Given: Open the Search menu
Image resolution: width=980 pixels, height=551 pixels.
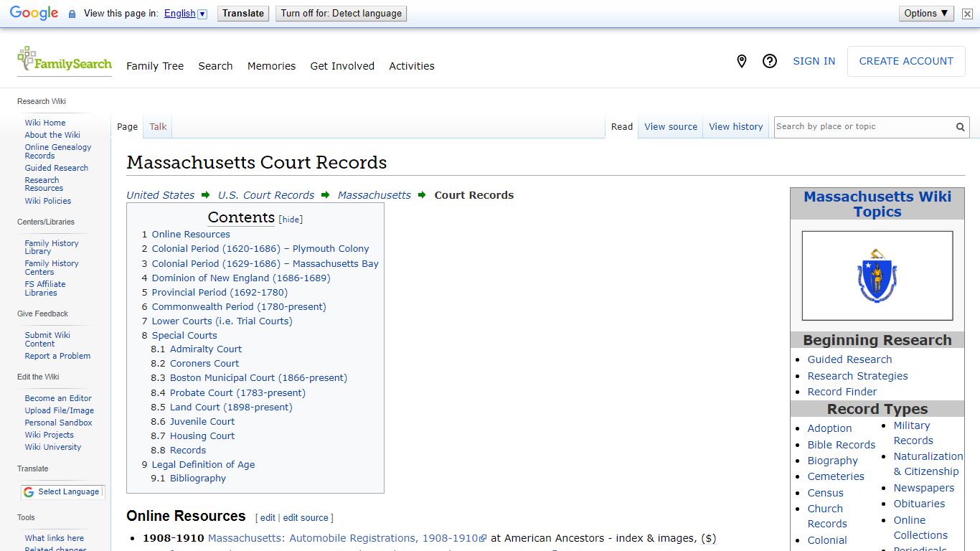Looking at the screenshot, I should [x=215, y=66].
